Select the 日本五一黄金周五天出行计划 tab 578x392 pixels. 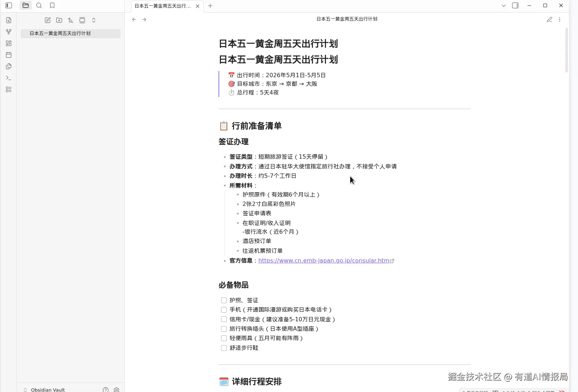click(162, 6)
